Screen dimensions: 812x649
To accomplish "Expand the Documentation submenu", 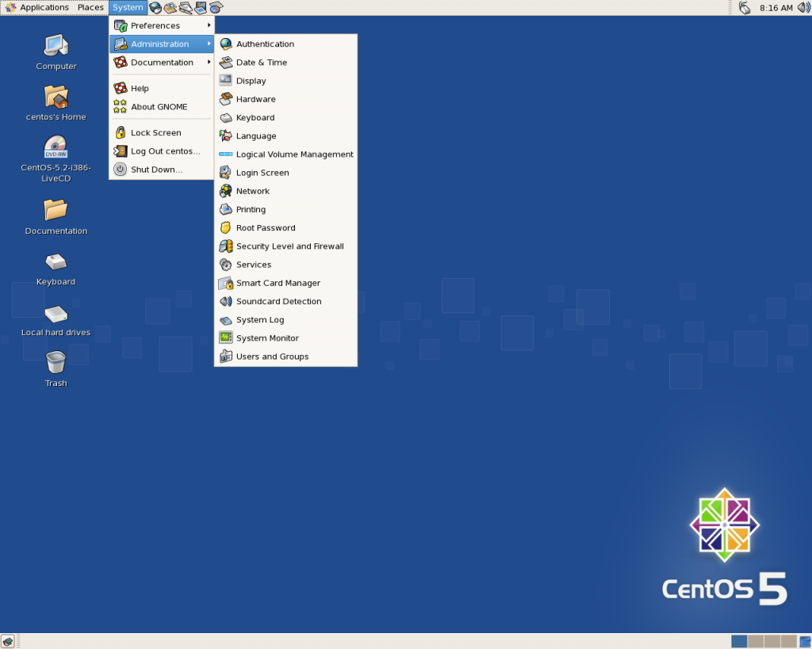I will tap(159, 62).
